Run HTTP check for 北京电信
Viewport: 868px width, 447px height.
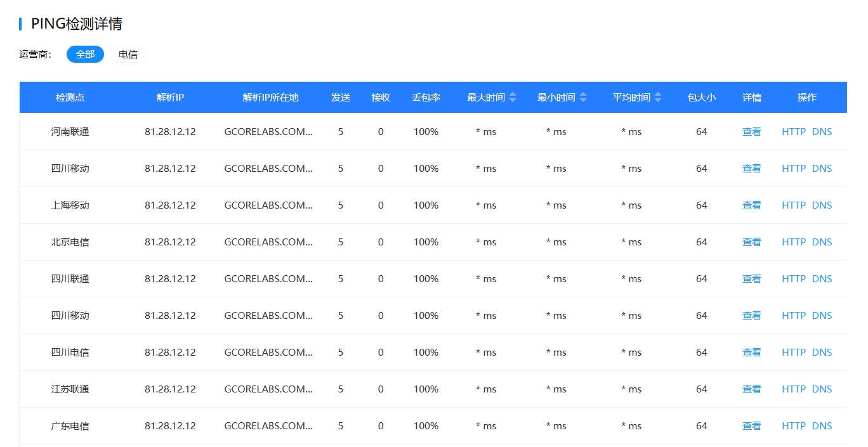(x=793, y=242)
